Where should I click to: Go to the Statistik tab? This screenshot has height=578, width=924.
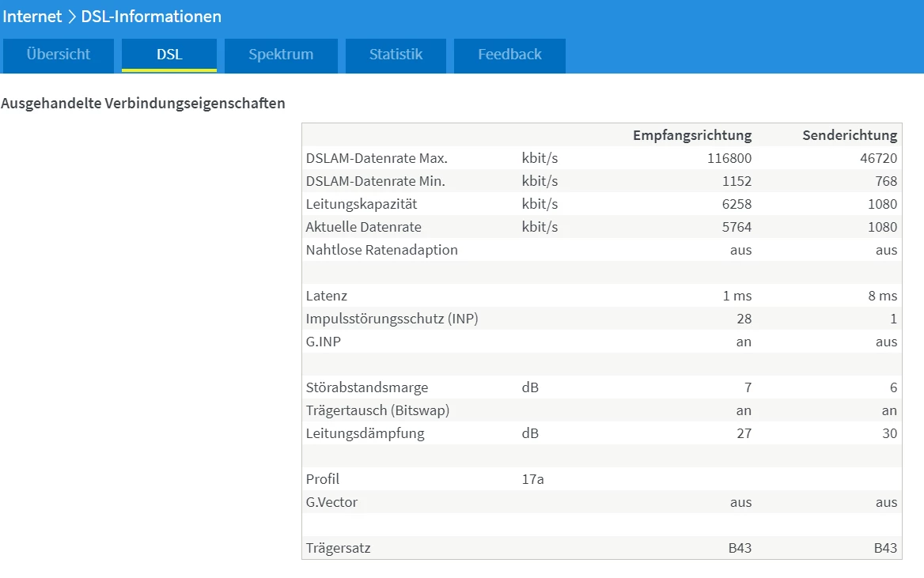click(x=396, y=55)
